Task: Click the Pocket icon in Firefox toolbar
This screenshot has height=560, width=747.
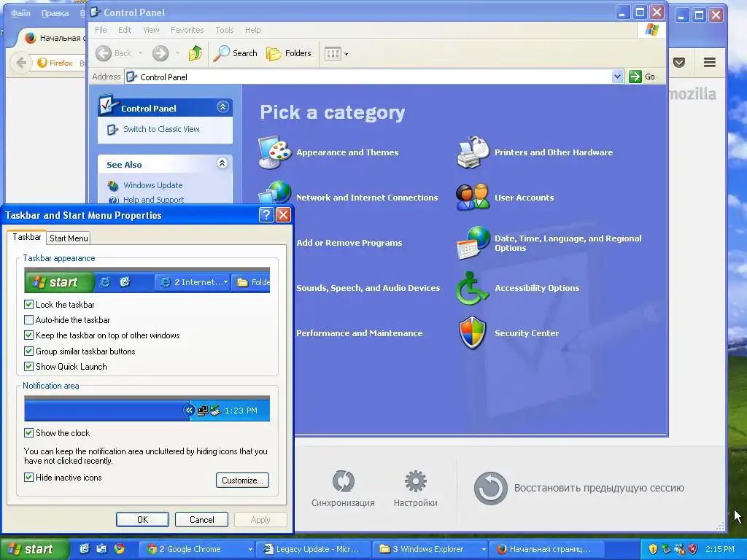Action: (679, 63)
